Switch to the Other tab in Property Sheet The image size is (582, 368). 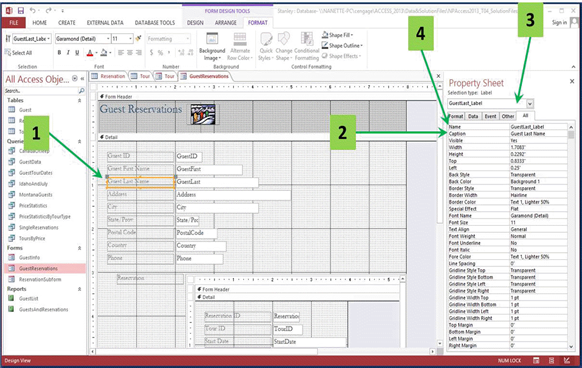(508, 116)
